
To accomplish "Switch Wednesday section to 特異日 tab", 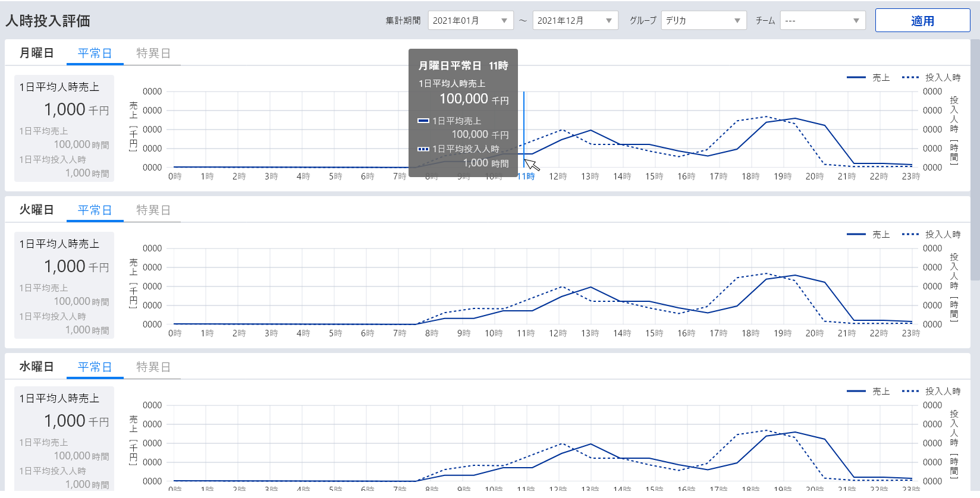I will [153, 367].
